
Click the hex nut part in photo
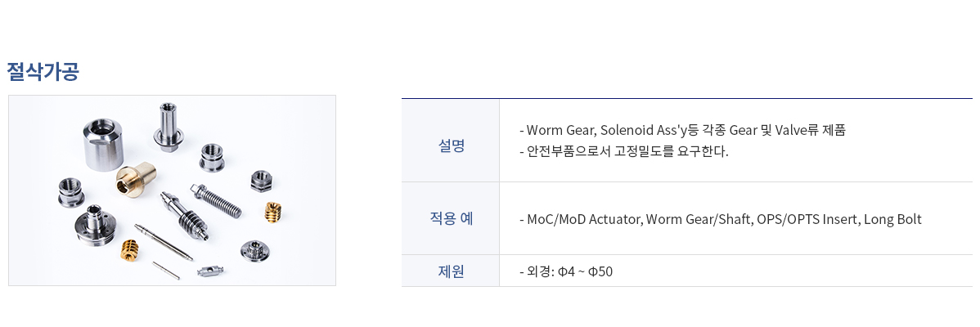(x=261, y=181)
